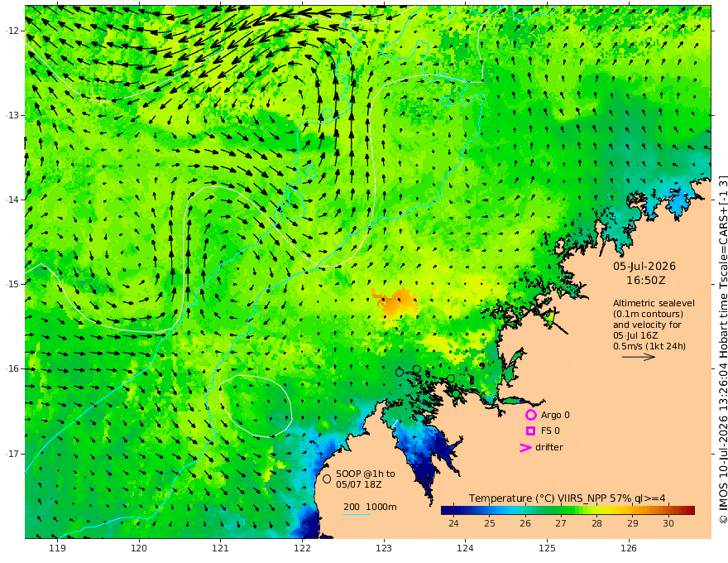Click the 119 longitude axis label
Image resolution: width=728 pixels, height=563 pixels.
(x=58, y=548)
